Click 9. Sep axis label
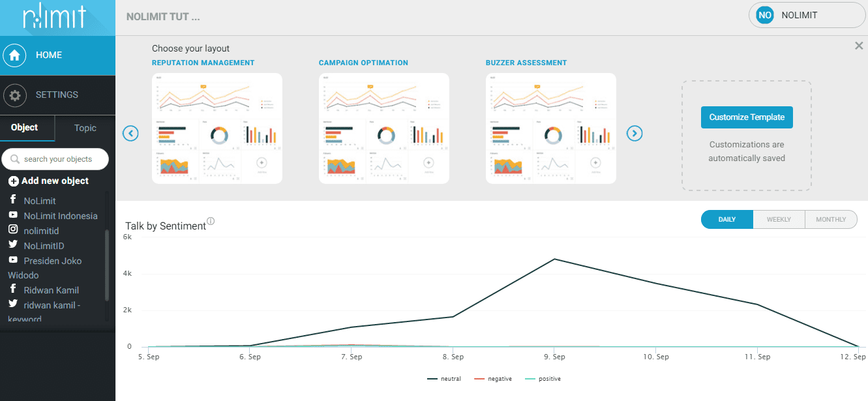 554,357
